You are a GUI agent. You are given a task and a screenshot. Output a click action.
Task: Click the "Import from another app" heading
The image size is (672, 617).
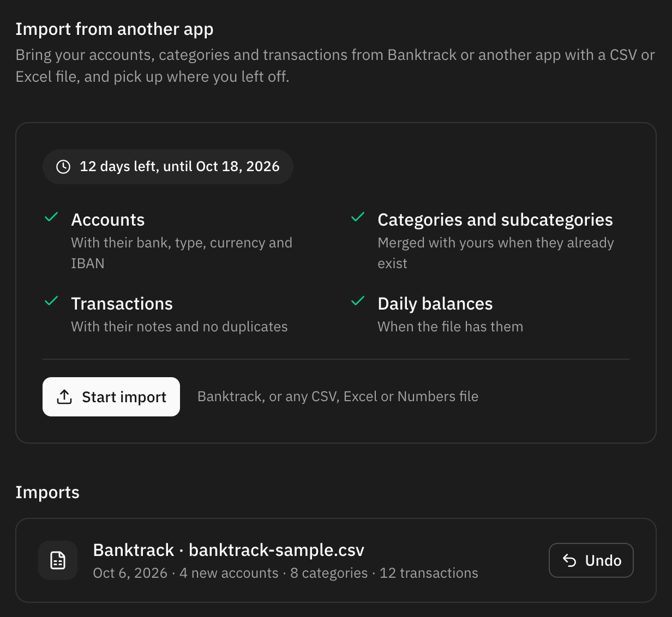[115, 29]
